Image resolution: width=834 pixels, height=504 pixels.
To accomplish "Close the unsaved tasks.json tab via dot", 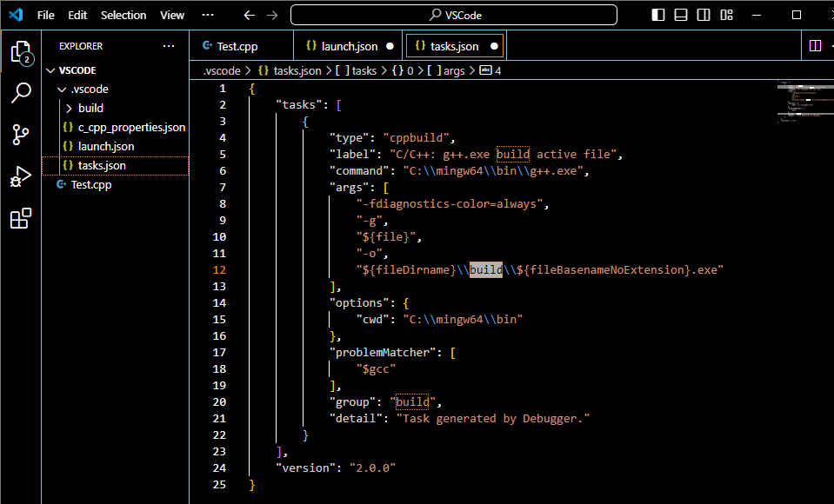I will click(x=494, y=46).
